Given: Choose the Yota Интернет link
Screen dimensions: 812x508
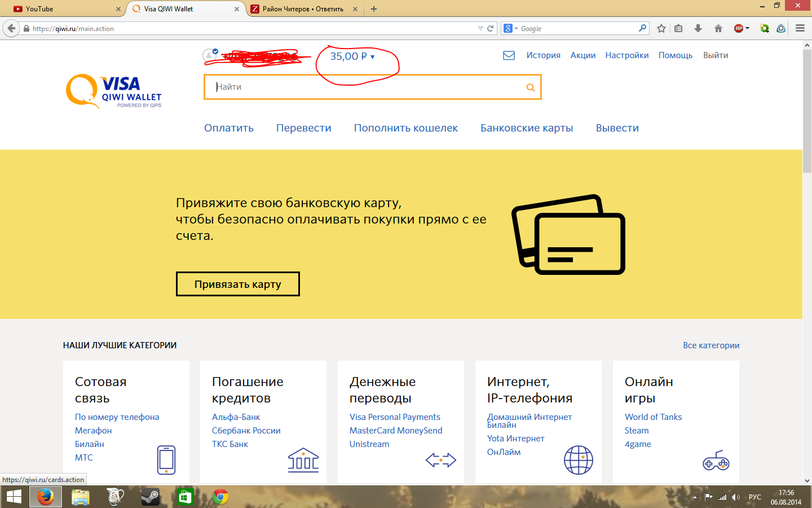Looking at the screenshot, I should pos(516,439).
